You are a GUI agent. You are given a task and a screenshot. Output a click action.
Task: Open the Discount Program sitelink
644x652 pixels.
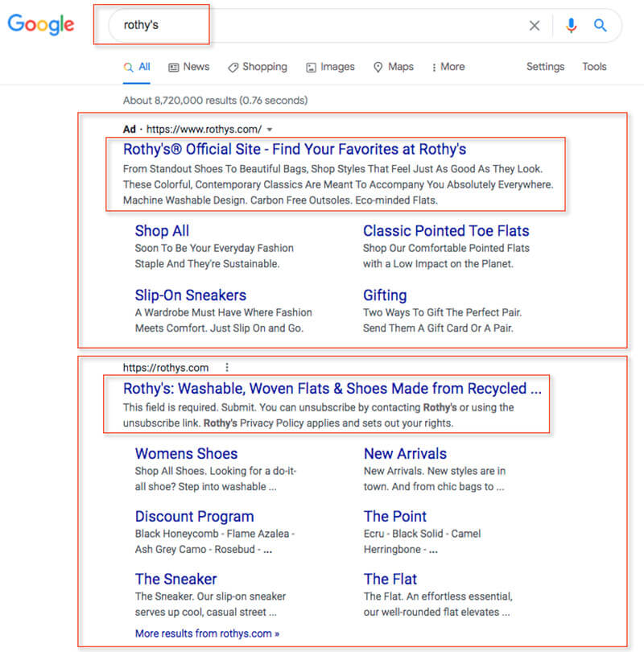point(194,517)
